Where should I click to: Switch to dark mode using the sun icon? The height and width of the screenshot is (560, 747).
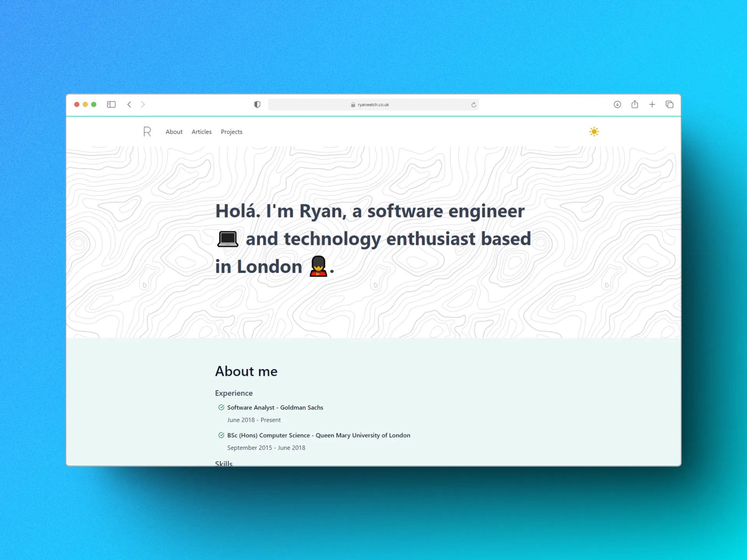(x=594, y=132)
